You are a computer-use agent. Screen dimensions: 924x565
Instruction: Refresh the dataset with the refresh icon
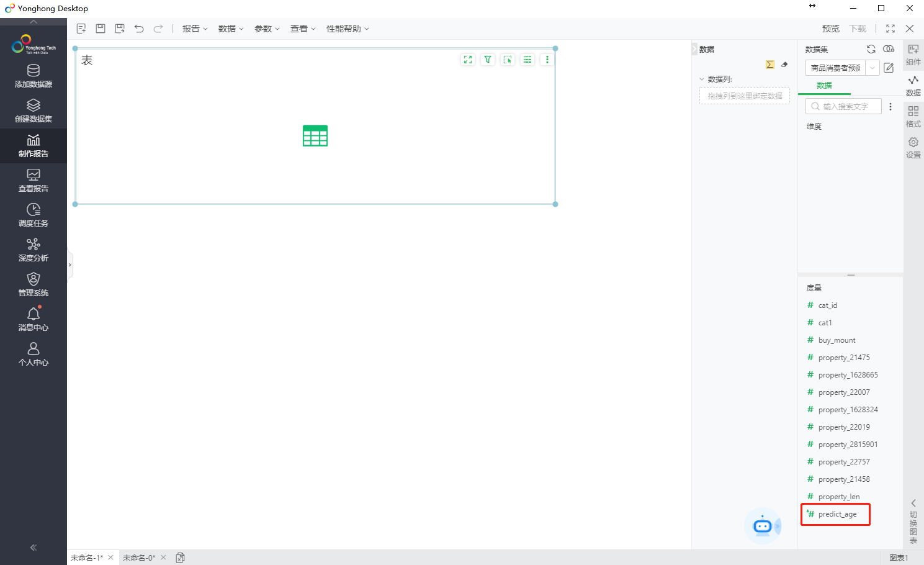click(x=871, y=49)
